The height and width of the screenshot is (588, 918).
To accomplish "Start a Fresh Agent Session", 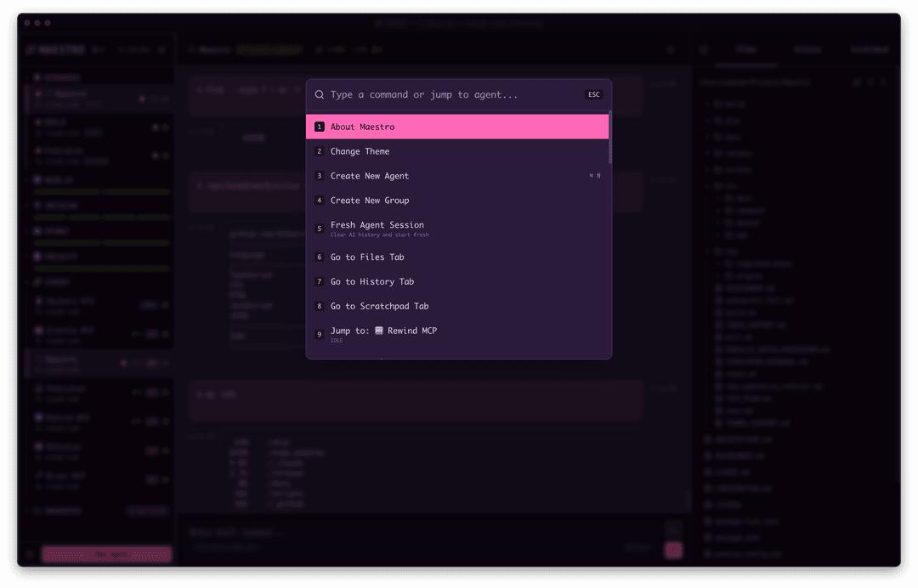I will point(457,229).
